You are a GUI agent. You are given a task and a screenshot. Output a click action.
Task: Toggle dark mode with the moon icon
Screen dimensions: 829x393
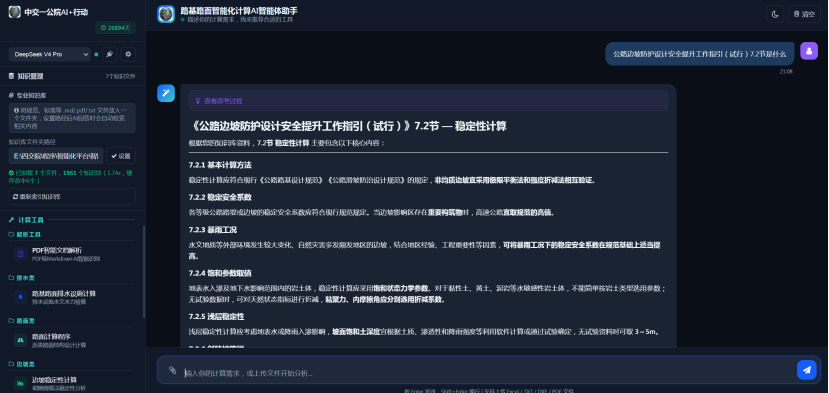tap(775, 14)
